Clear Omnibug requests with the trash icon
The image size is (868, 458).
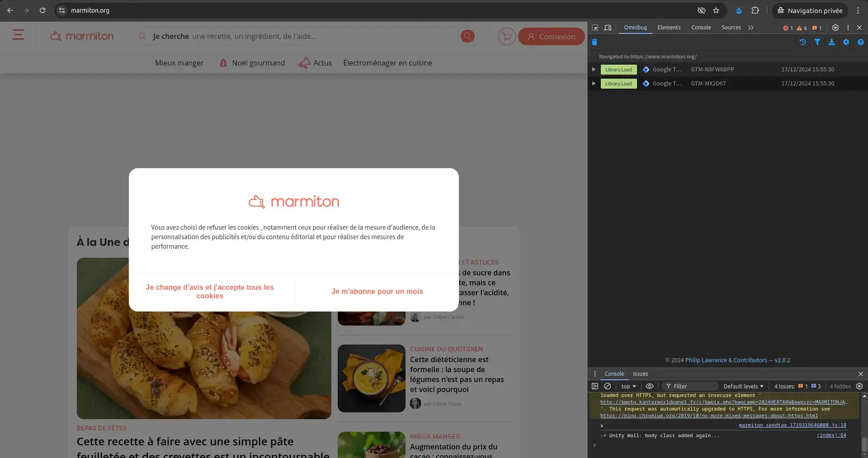[x=594, y=42]
